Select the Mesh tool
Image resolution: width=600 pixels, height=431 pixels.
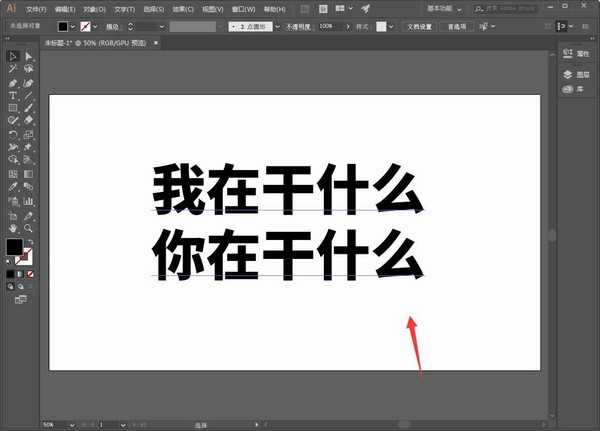pos(13,174)
